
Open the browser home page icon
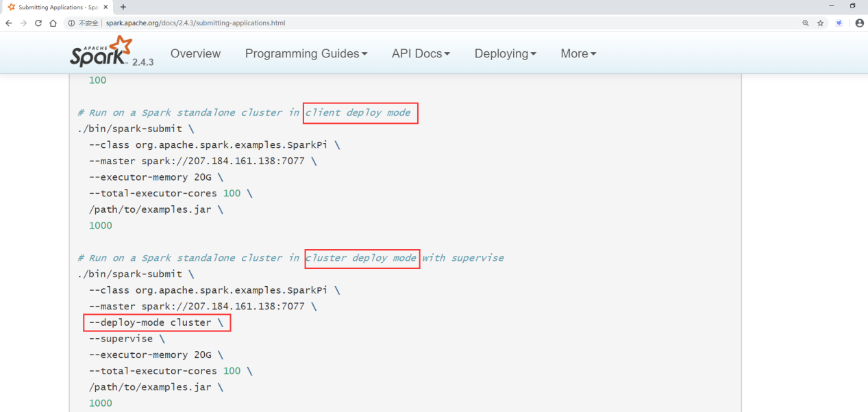tap(53, 23)
